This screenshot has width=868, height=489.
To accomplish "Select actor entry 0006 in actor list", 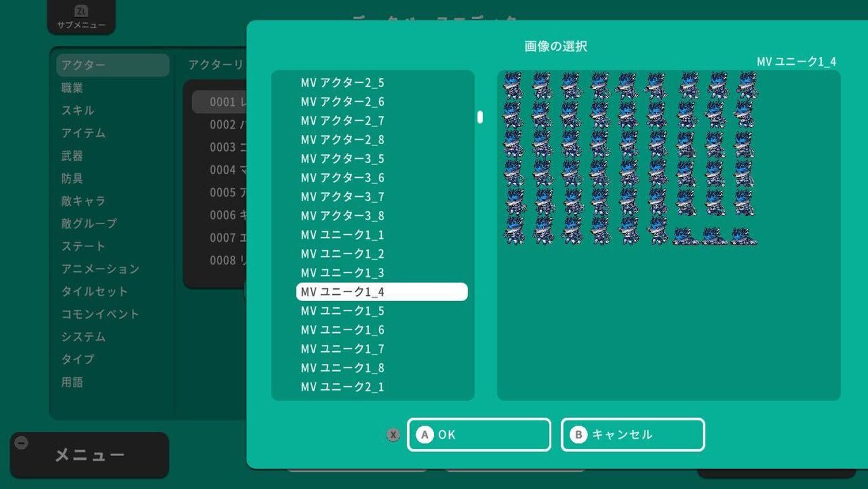I will pos(220,215).
